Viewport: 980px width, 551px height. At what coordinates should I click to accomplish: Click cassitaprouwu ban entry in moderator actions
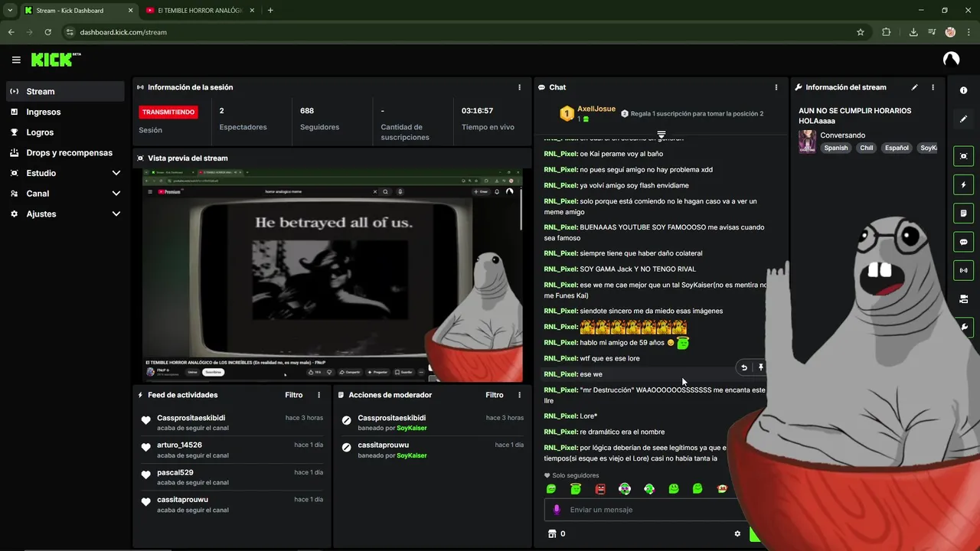point(433,450)
